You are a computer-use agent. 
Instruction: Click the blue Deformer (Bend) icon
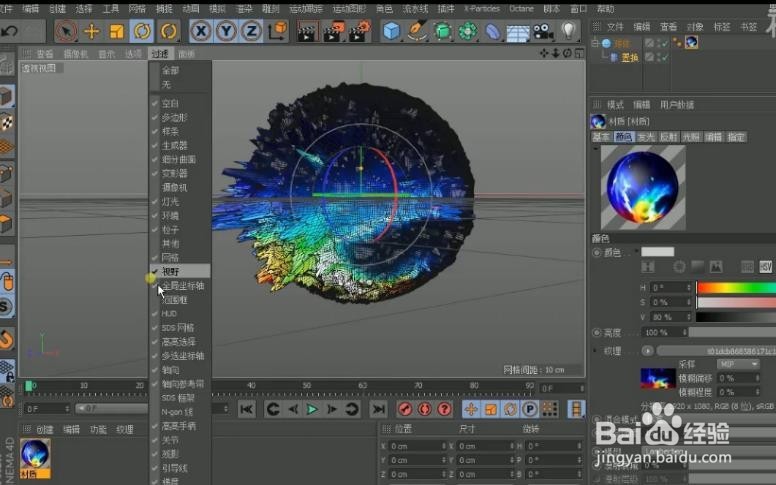[x=493, y=32]
